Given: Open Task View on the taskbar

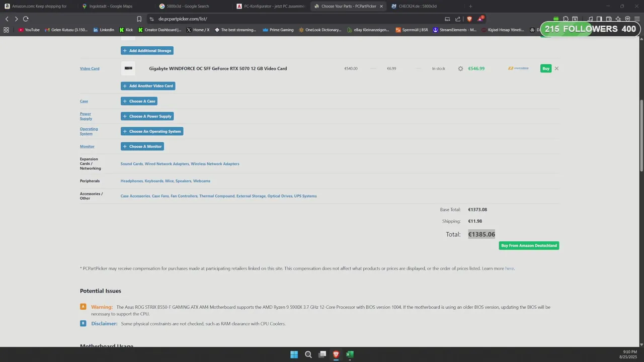Looking at the screenshot, I should [322, 354].
